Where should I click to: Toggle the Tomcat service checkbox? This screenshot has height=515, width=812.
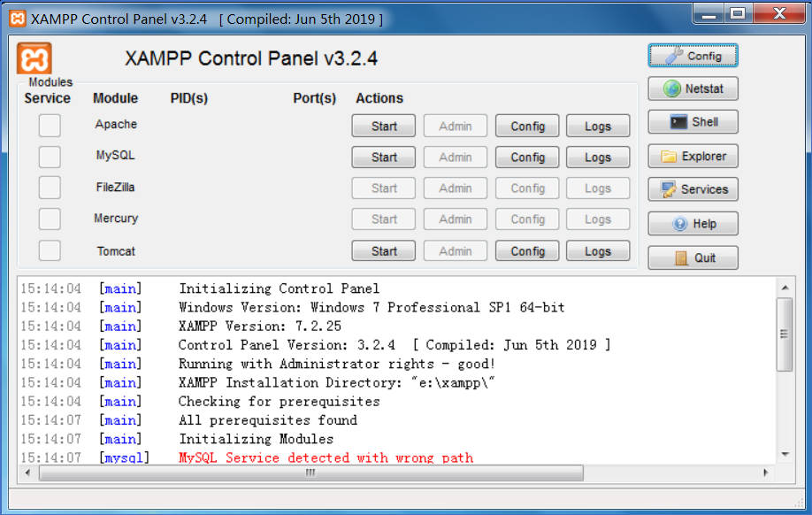[50, 250]
